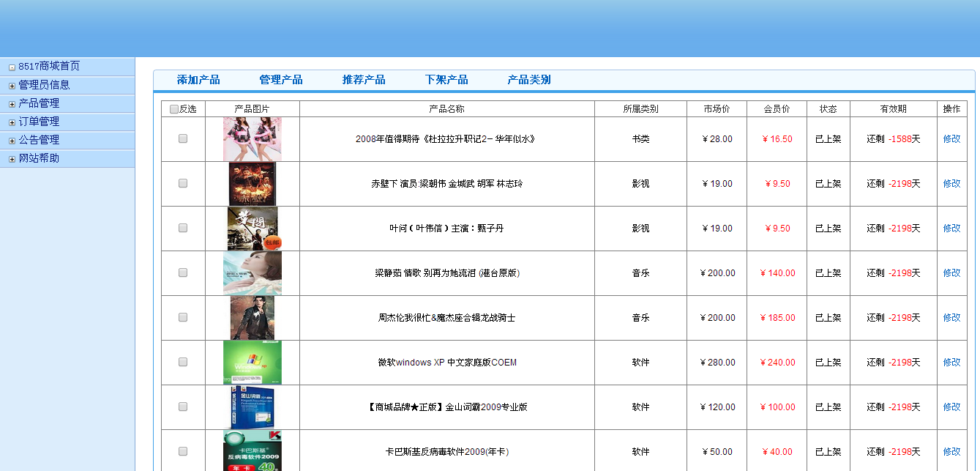Click the plus icon beside 网站帮助
This screenshot has width=980, height=471.
[12, 159]
